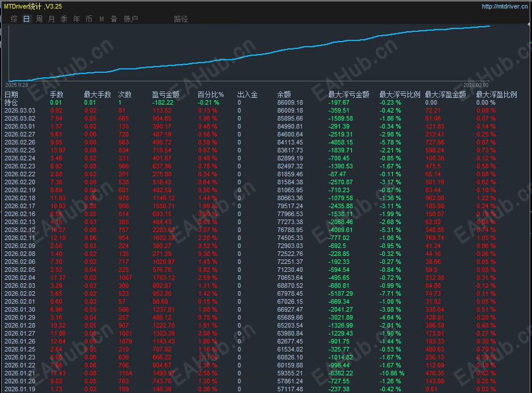Click -4009.61 drawdown in 2026.02.12 row

[340, 230]
